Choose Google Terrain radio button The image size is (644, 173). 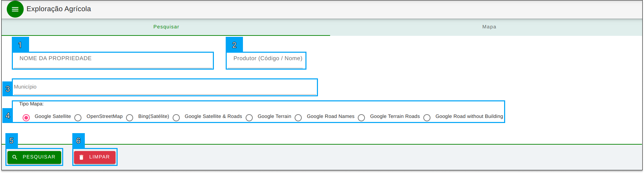coord(249,118)
